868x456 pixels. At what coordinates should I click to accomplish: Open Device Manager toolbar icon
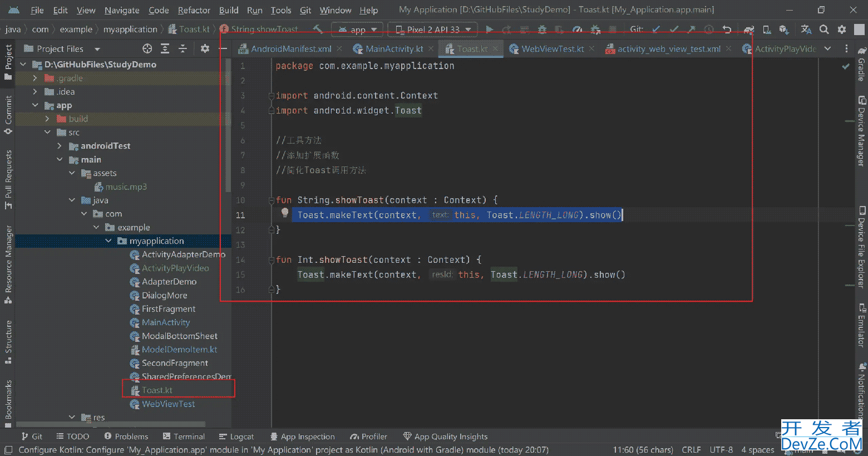[767, 30]
